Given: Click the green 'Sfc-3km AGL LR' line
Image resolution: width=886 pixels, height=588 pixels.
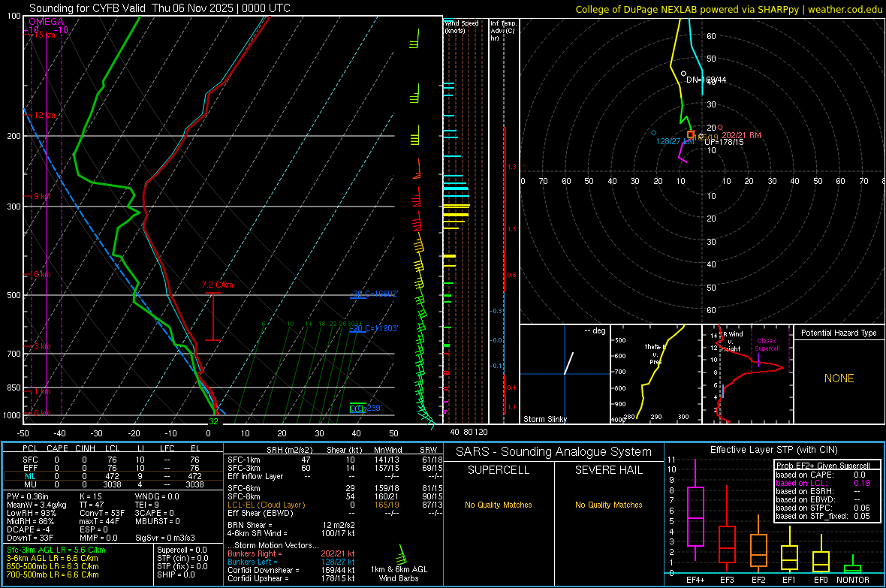Looking at the screenshot, I should coord(56,550).
